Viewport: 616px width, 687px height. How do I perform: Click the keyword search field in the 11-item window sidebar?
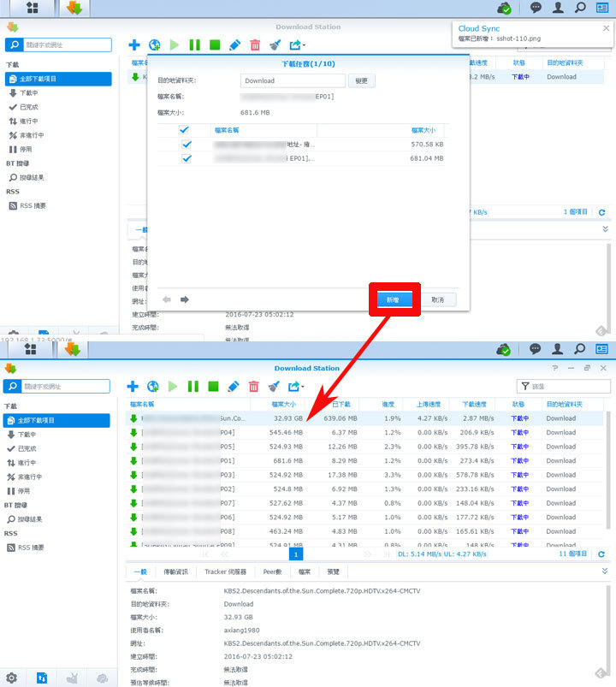[66, 387]
